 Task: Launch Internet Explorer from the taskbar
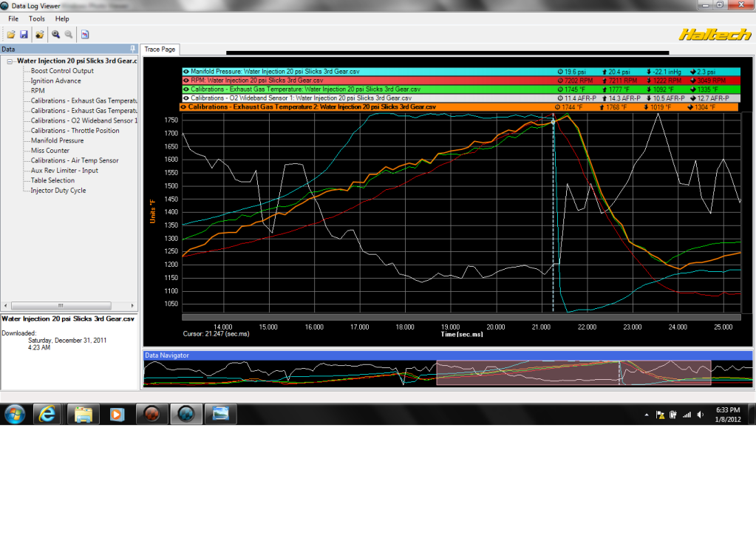[47, 414]
